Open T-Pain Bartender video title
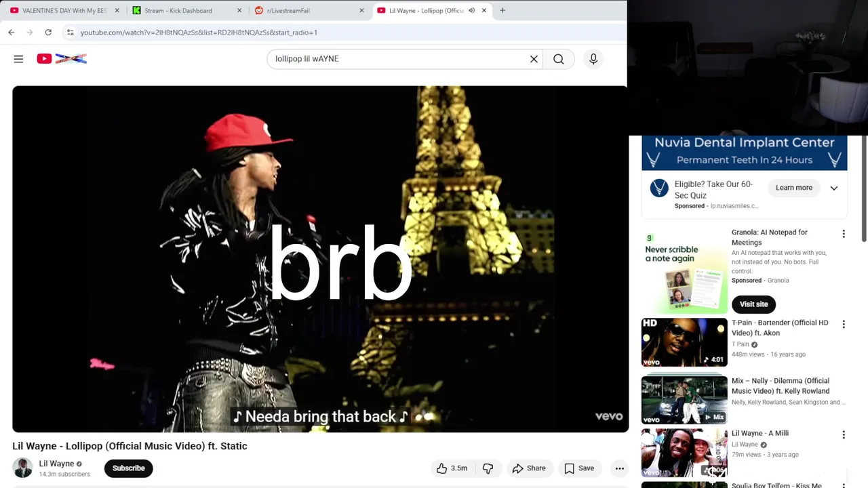 click(x=780, y=327)
